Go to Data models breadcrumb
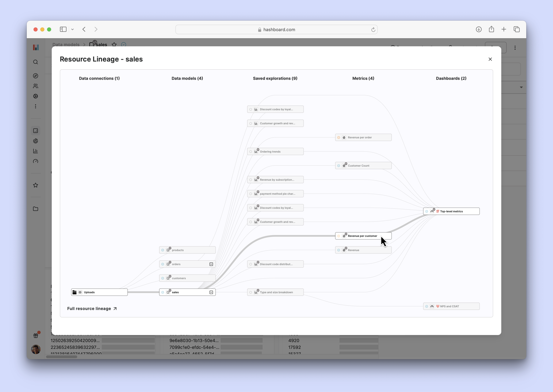 click(66, 45)
